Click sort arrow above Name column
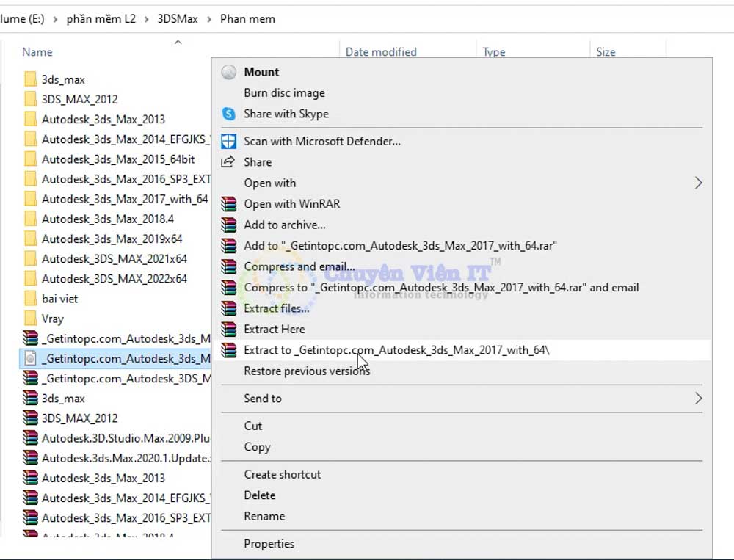This screenshot has width=734, height=560. (178, 43)
